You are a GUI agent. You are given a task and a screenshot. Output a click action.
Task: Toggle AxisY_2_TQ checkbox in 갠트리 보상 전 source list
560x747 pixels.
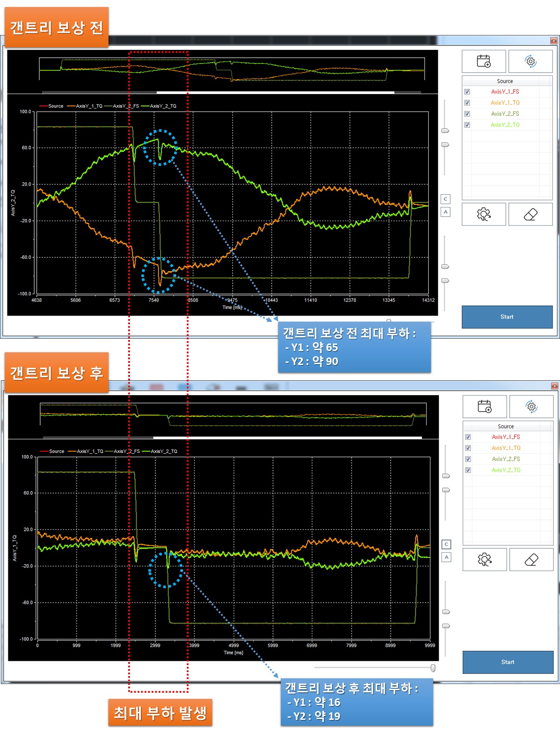pos(467,125)
